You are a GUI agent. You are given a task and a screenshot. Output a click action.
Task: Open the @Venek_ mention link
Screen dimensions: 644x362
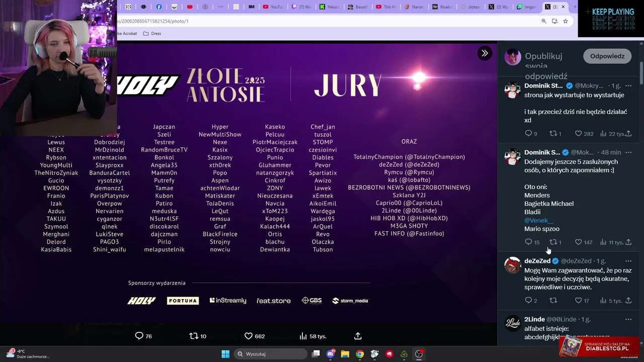(538, 220)
